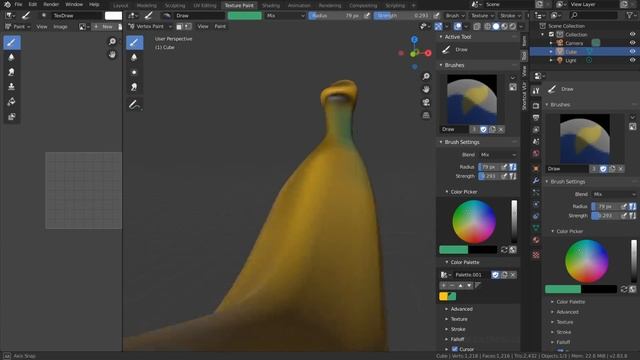Click the red X axis on navigation gizmo

click(428, 53)
